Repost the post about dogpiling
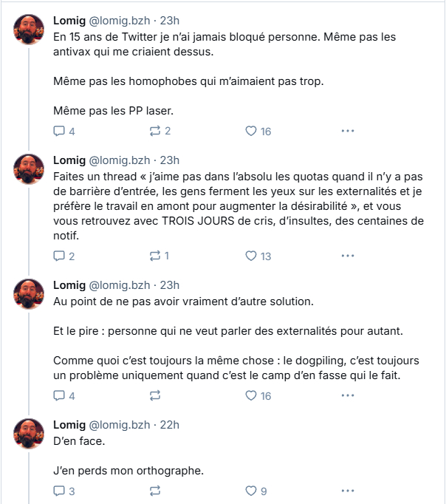Screen dimensions: 446x504 [155, 395]
